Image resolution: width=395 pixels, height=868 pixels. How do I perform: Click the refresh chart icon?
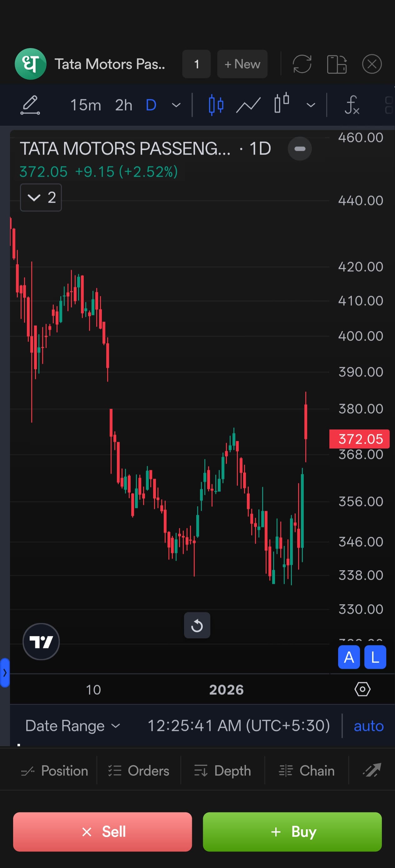pos(302,64)
